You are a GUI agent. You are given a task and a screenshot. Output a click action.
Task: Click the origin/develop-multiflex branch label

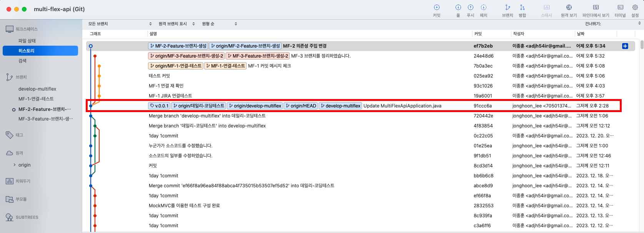click(x=255, y=106)
